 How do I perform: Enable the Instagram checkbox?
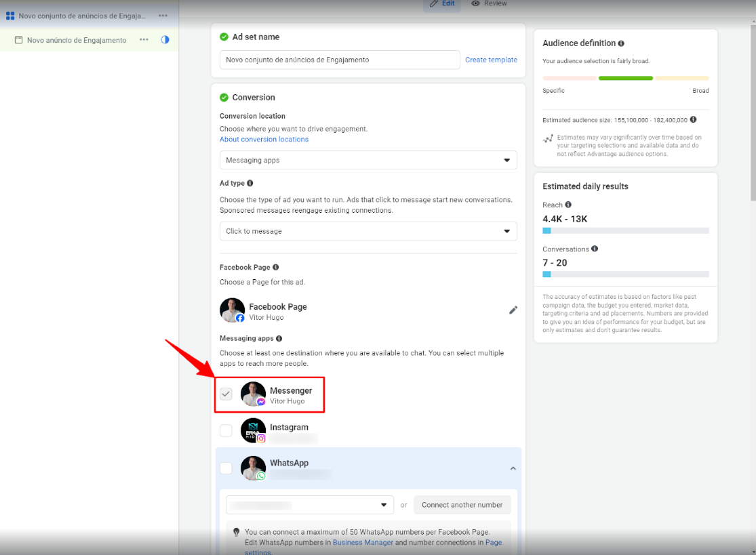click(x=226, y=430)
